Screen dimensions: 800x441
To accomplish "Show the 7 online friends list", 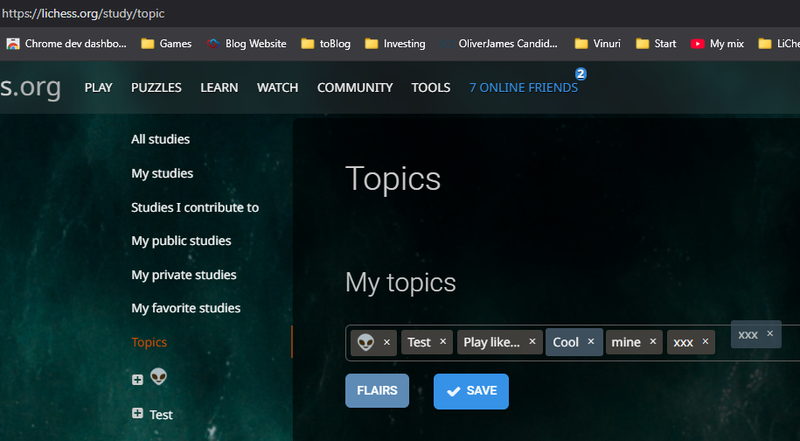I will pyautogui.click(x=523, y=88).
